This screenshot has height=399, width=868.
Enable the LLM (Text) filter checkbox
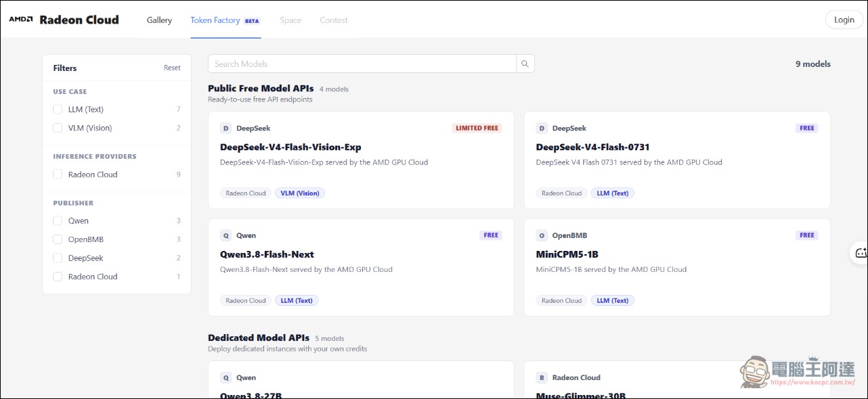point(58,109)
